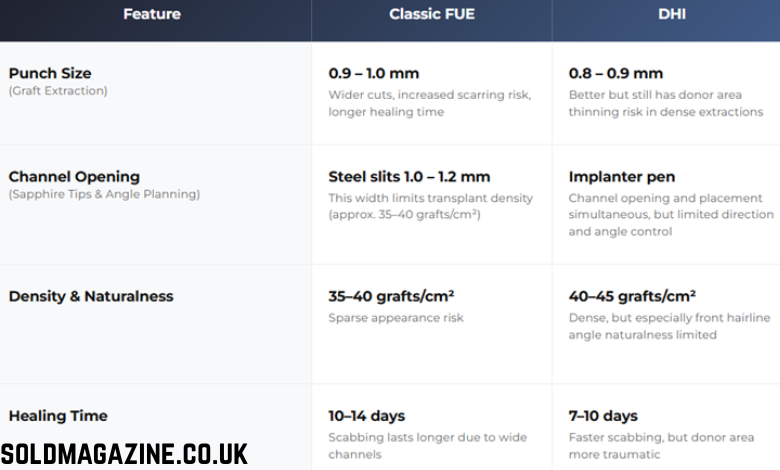Click the 40–45 grafts/cm² value

(x=632, y=296)
